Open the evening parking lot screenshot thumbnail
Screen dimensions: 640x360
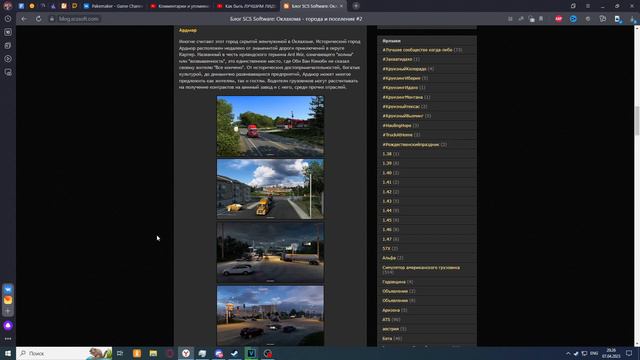coord(270,316)
